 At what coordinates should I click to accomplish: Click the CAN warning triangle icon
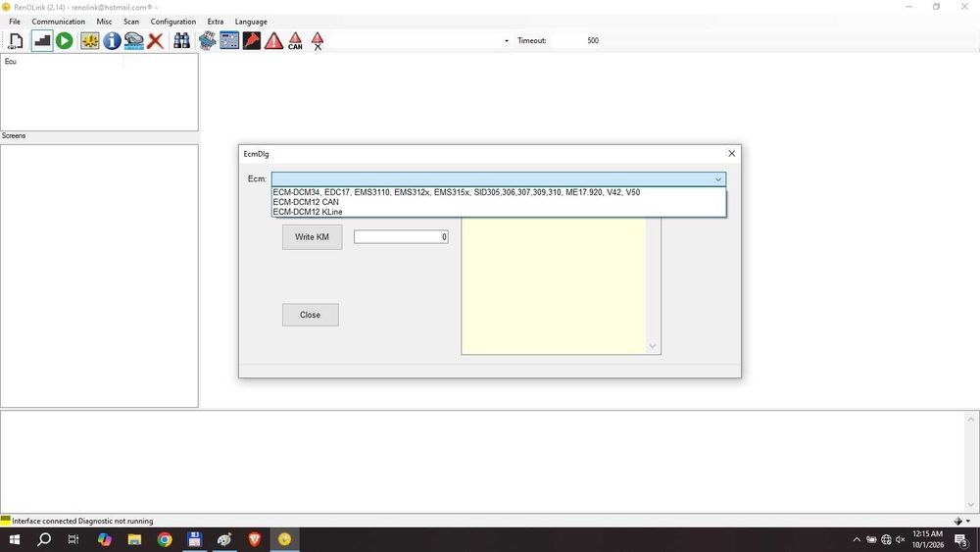pyautogui.click(x=295, y=41)
